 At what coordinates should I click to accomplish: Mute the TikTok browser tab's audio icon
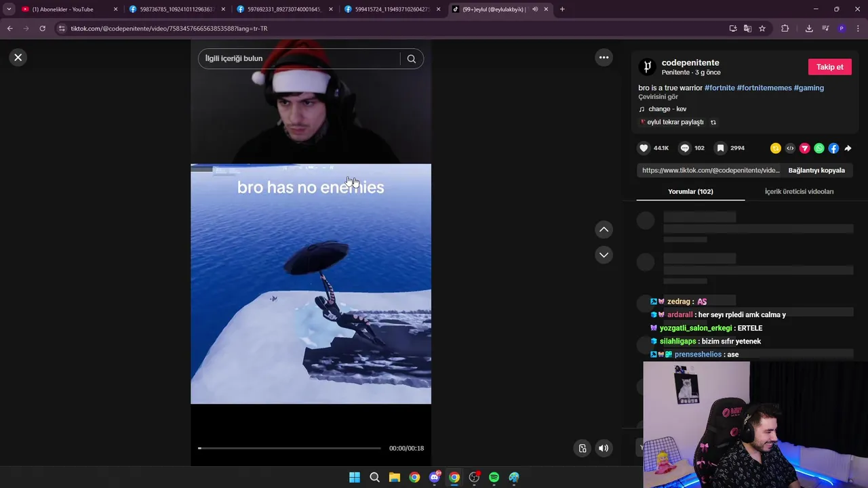click(535, 9)
